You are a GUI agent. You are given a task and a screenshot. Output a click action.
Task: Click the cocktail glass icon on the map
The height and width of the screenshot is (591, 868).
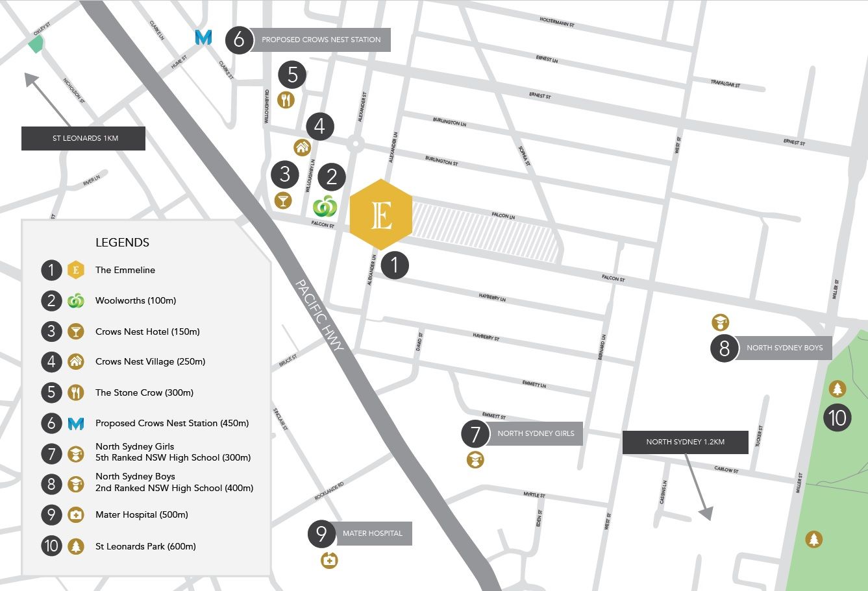(283, 200)
